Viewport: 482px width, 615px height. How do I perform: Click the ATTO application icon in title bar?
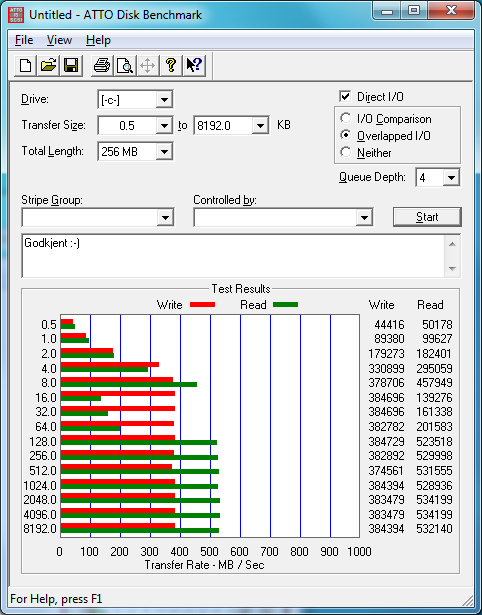pyautogui.click(x=16, y=15)
